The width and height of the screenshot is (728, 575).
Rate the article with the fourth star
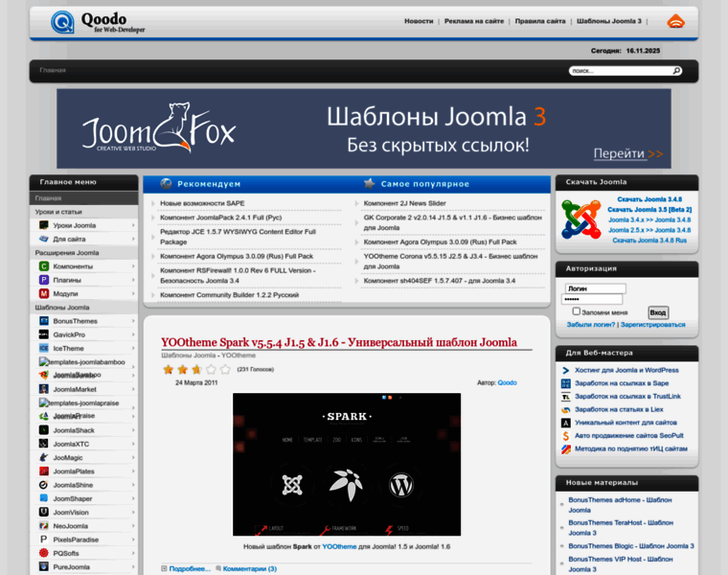212,369
